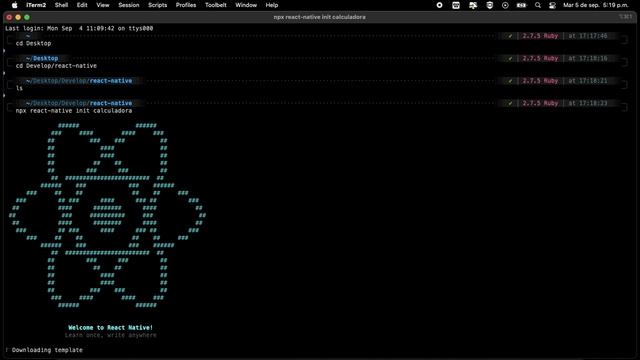Open the Session menu

[129, 5]
